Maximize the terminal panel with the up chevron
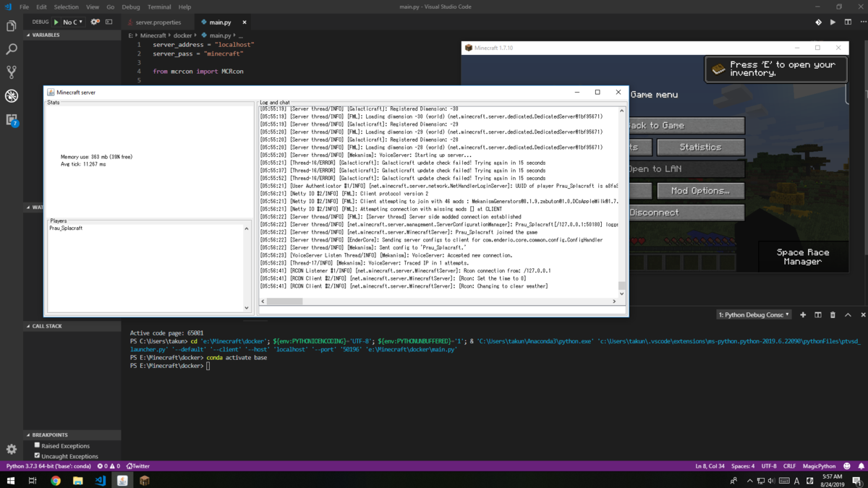 (848, 315)
